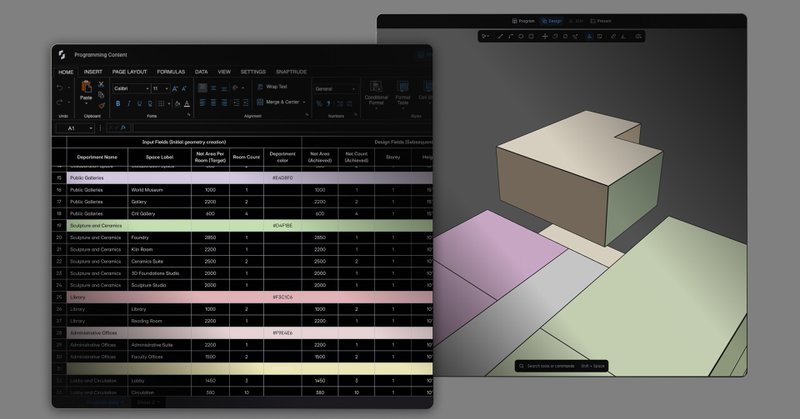Screen dimensions: 800x419
Task: Click the Redo arrow icon
Action: (x=60, y=103)
